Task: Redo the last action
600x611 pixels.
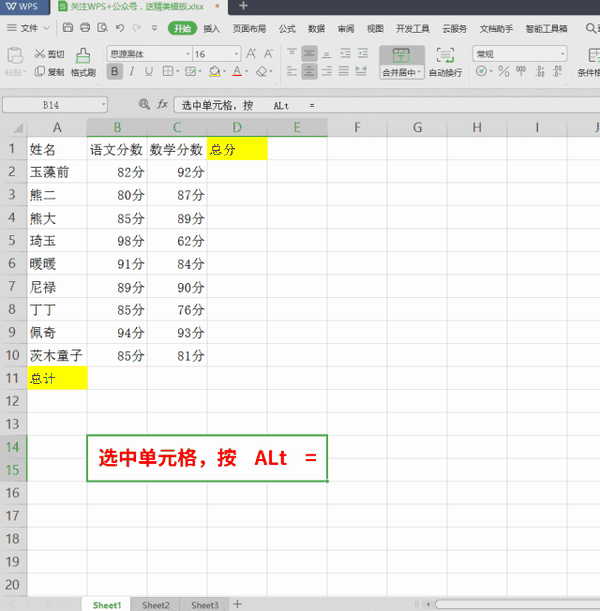Action: coord(136,28)
